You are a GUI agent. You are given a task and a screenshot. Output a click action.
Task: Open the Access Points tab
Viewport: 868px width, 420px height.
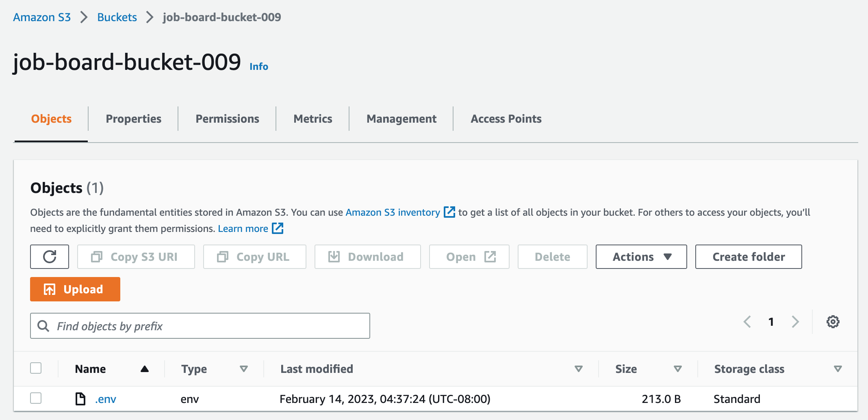point(506,119)
